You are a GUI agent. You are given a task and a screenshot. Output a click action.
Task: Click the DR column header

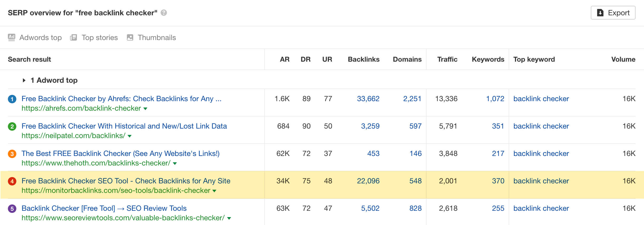click(x=305, y=59)
